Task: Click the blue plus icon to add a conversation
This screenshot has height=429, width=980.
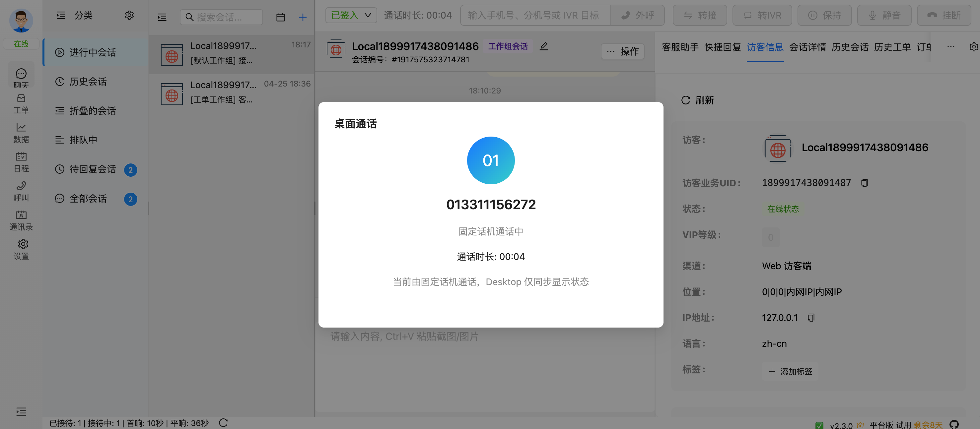Action: coord(303,17)
